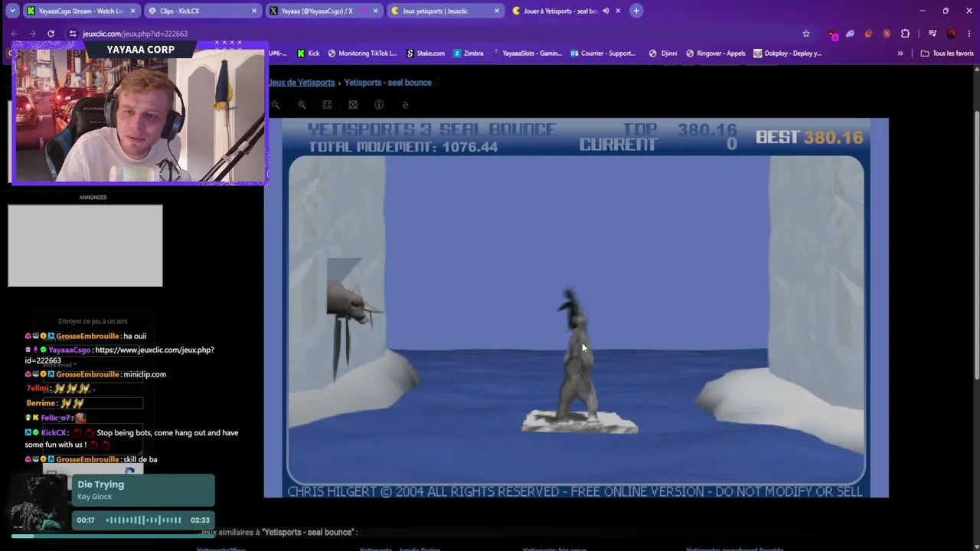Click the Die Trying song title card

pyautogui.click(x=142, y=490)
